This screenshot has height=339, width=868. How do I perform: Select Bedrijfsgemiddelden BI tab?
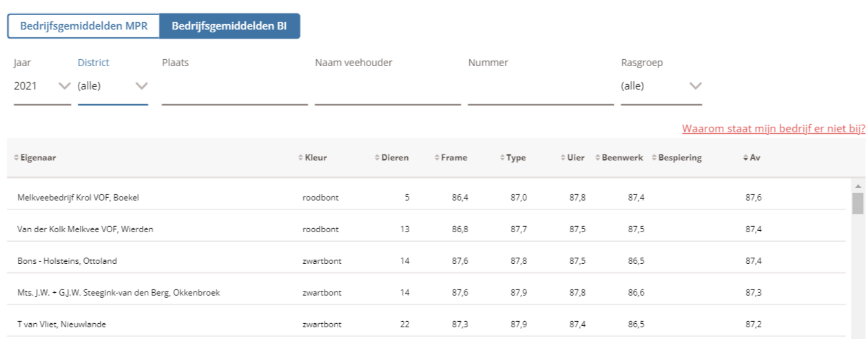click(229, 26)
